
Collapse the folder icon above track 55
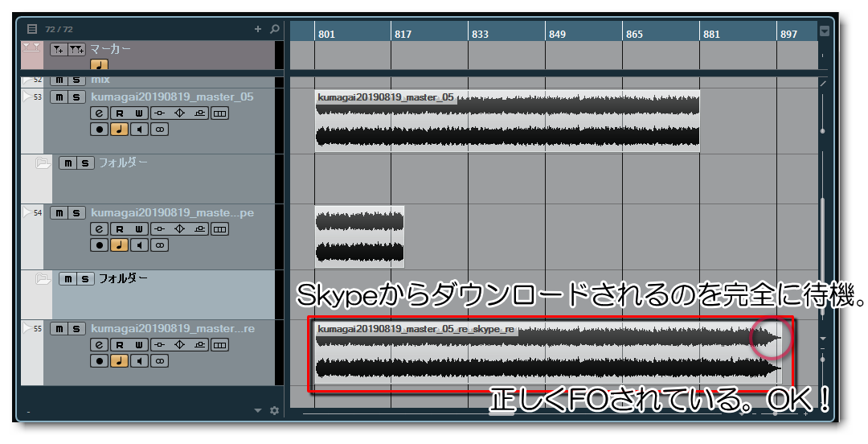point(43,279)
